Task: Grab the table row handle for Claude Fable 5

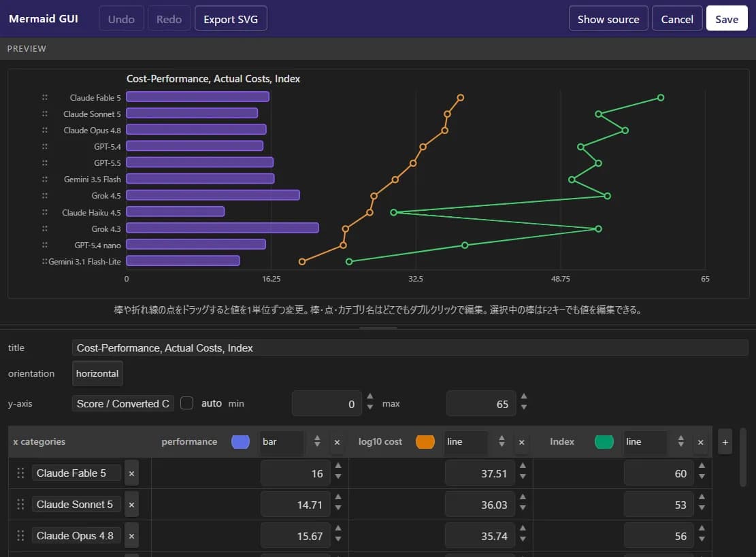Action: tap(20, 473)
